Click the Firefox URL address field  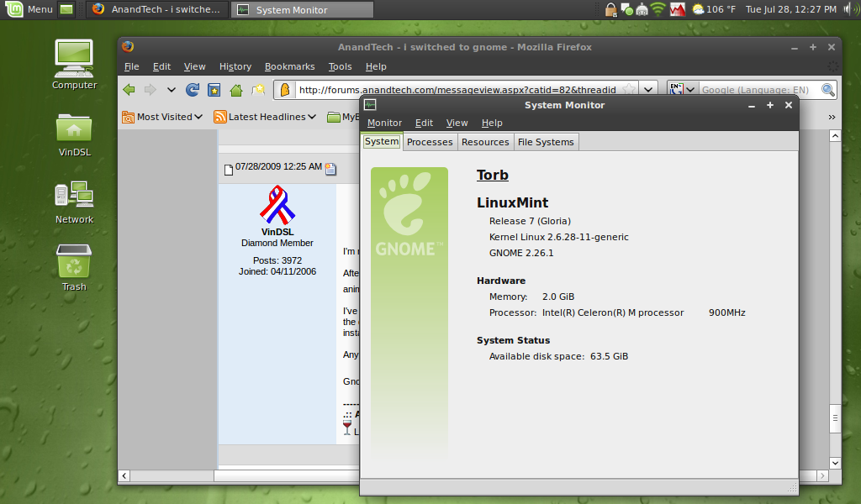(x=457, y=90)
